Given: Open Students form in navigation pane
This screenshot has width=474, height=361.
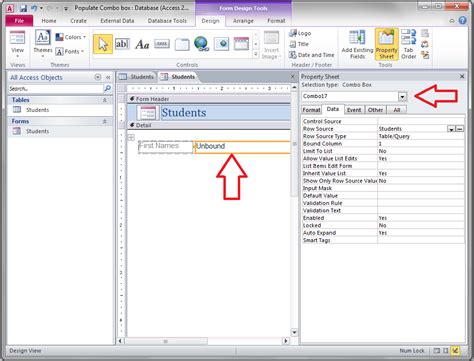Looking at the screenshot, I should (x=37, y=131).
